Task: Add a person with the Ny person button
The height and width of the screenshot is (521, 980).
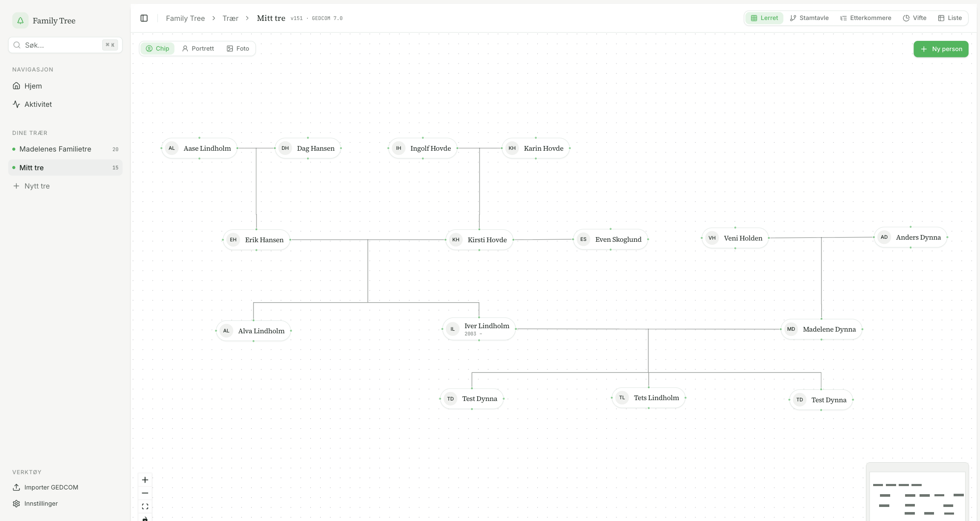Action: [941, 49]
